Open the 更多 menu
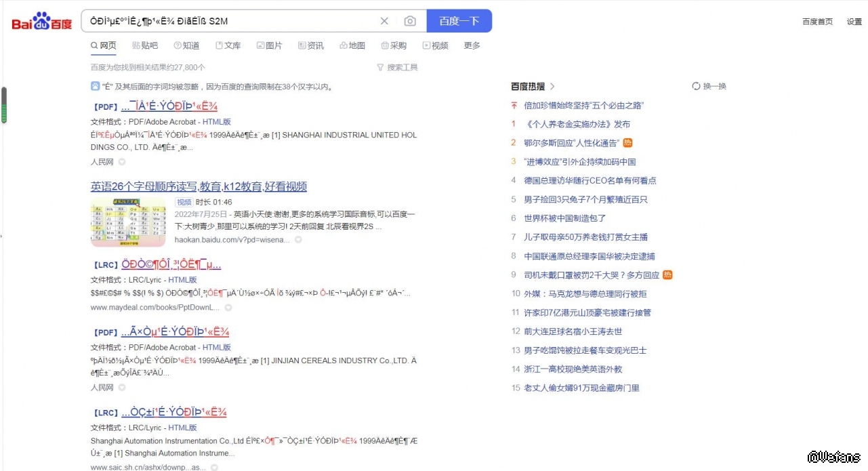 click(x=472, y=45)
